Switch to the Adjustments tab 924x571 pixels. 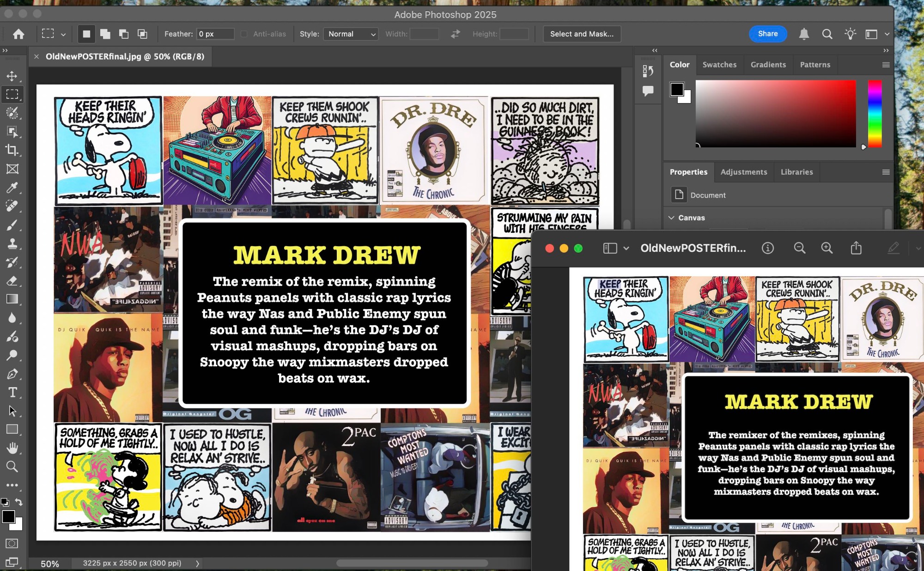(743, 172)
